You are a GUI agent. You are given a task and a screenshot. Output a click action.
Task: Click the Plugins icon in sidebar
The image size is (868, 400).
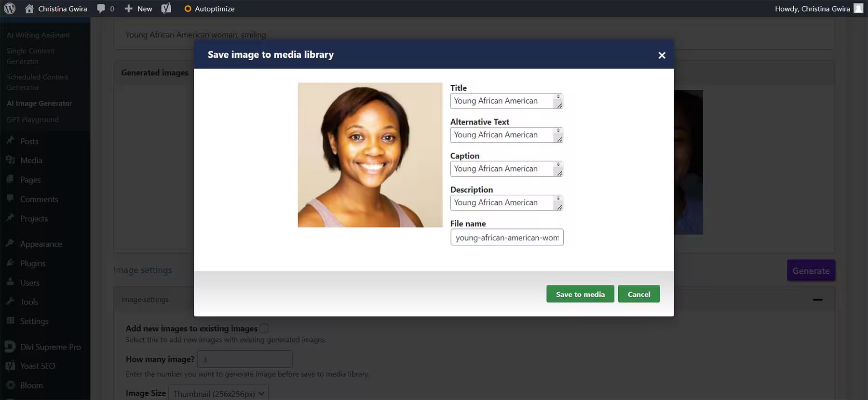10,263
